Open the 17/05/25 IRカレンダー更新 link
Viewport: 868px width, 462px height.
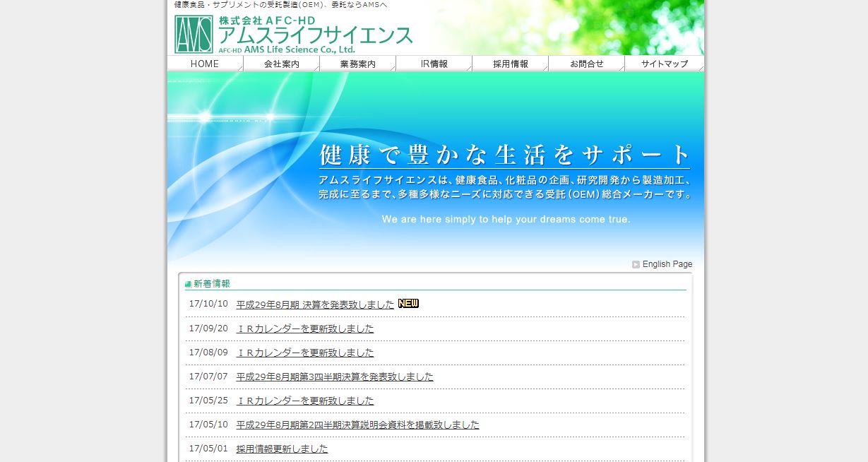(x=304, y=401)
